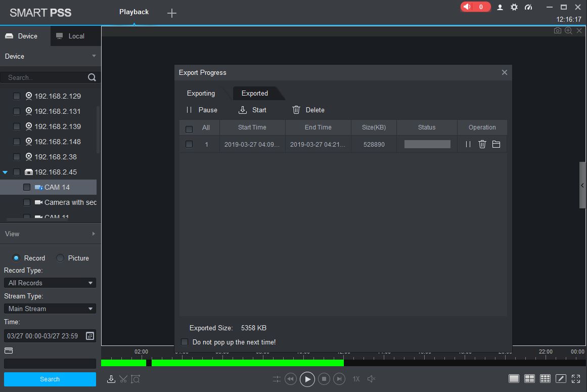Image resolution: width=587 pixels, height=392 pixels.
Task: Enter full screen mode
Action: tap(576, 378)
